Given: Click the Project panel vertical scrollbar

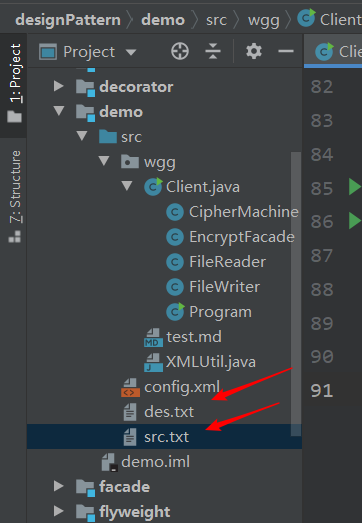Looking at the screenshot, I should [x=296, y=294].
